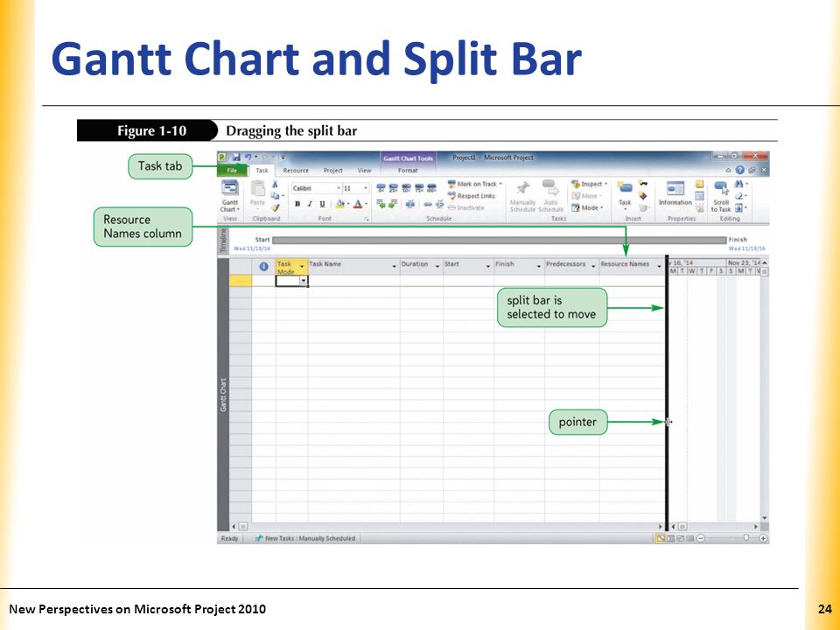
Task: Open the Task Name column filter arrow
Action: (395, 266)
